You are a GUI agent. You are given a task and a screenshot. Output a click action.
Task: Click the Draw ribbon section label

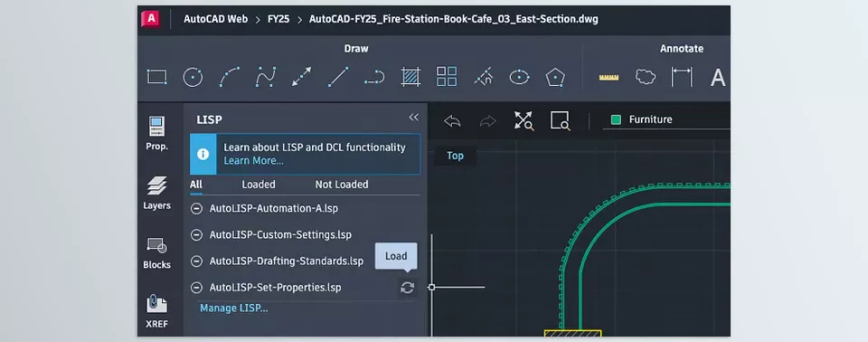[356, 49]
